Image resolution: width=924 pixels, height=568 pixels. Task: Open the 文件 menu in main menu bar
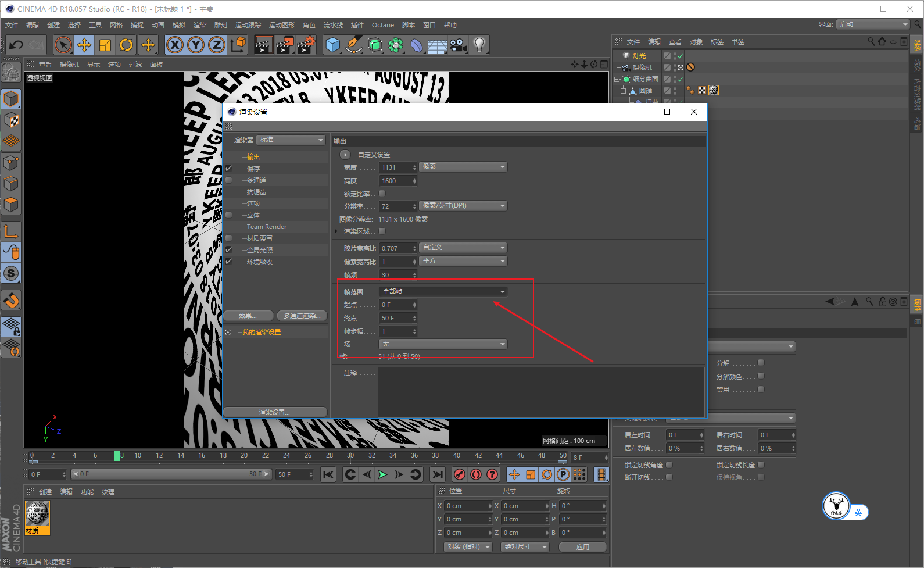point(12,25)
